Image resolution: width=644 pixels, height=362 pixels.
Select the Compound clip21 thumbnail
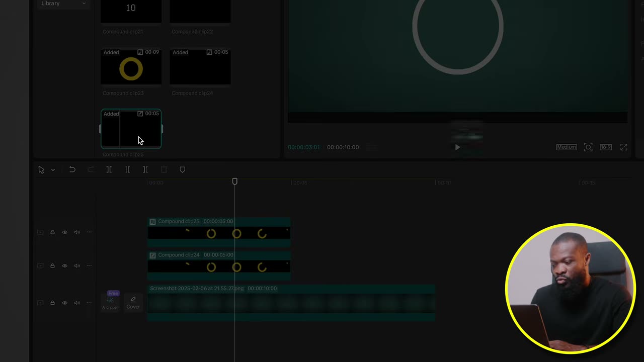coord(131,11)
